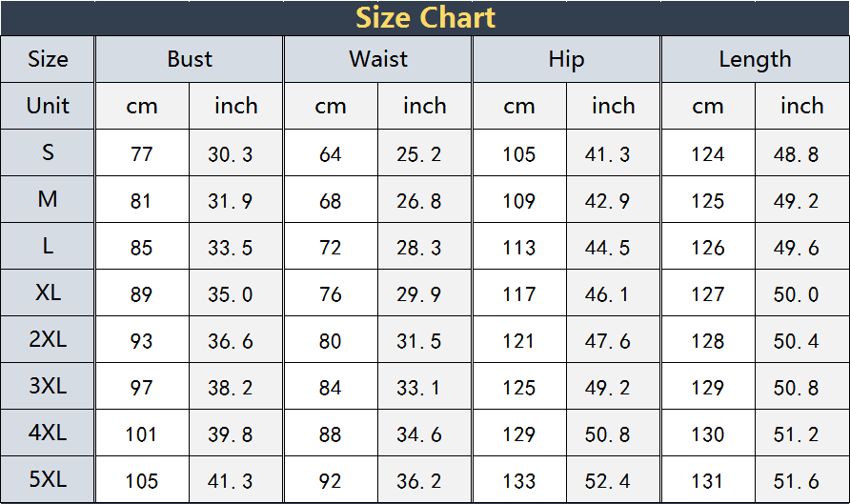Click length cm value 128
This screenshot has width=850, height=504.
[x=708, y=341]
